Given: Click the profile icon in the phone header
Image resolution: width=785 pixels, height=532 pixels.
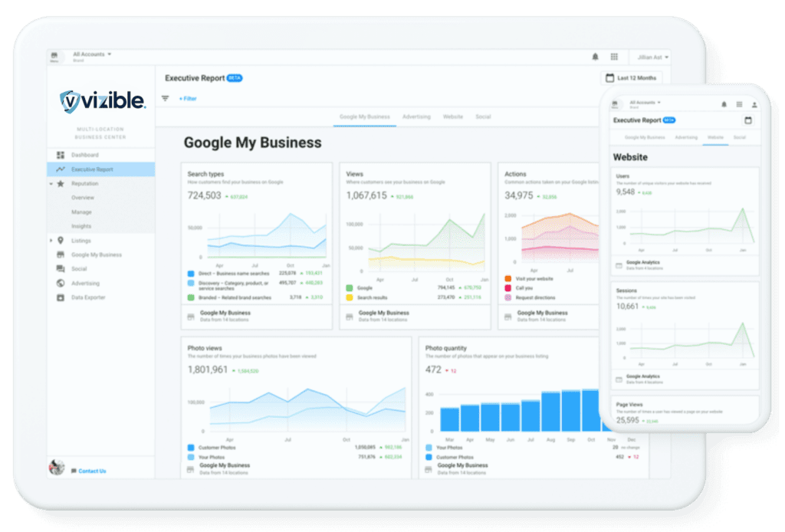Looking at the screenshot, I should point(754,104).
